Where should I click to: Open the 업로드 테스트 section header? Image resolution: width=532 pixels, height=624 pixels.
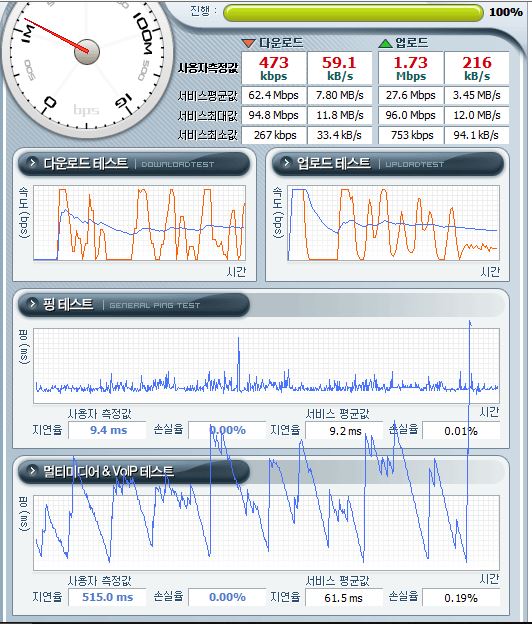click(388, 163)
